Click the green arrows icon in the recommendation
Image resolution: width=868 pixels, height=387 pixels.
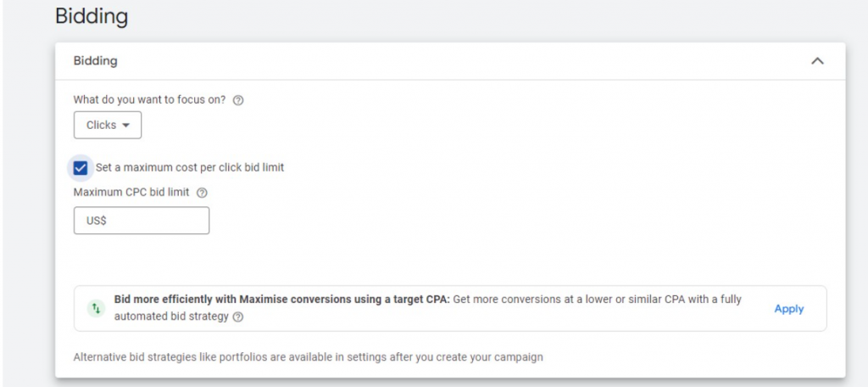pyautogui.click(x=97, y=308)
